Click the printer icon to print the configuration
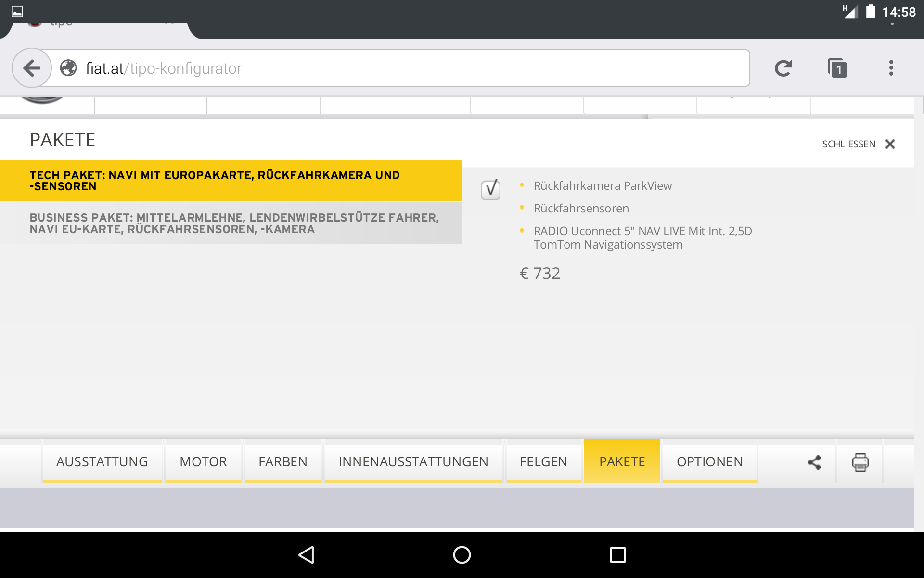The height and width of the screenshot is (578, 924). point(860,462)
